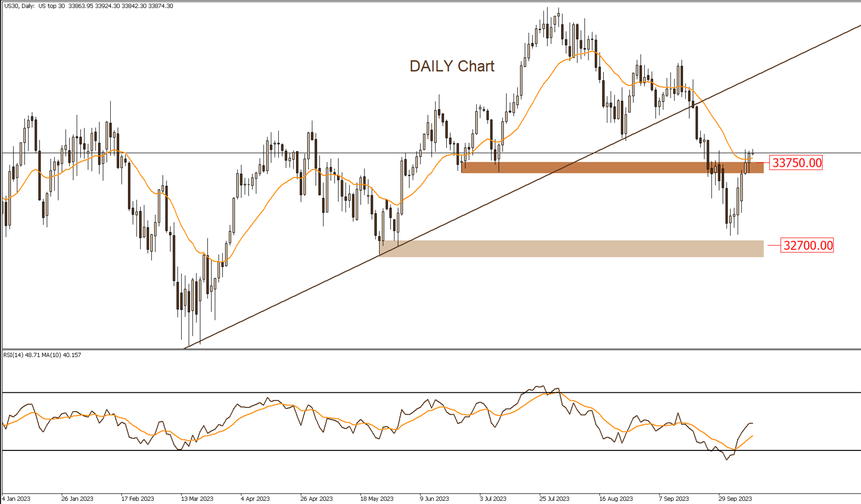Select the RSI lower horizontal level line
861x504 pixels.
click(420, 450)
